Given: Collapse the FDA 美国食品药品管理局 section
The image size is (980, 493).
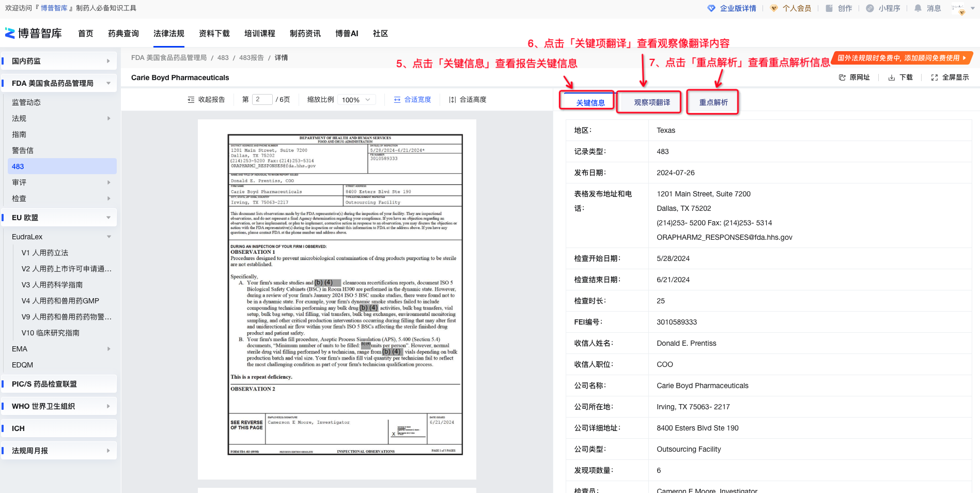Looking at the screenshot, I should 108,83.
